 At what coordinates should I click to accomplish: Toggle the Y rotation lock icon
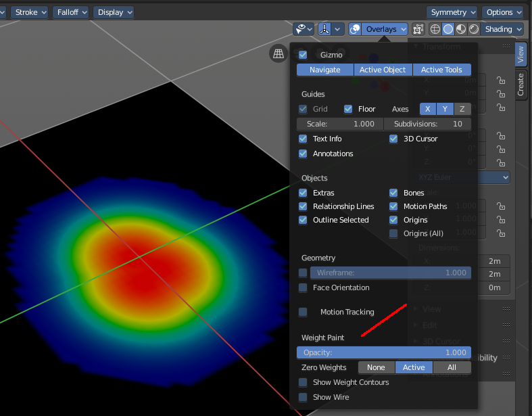coord(501,149)
